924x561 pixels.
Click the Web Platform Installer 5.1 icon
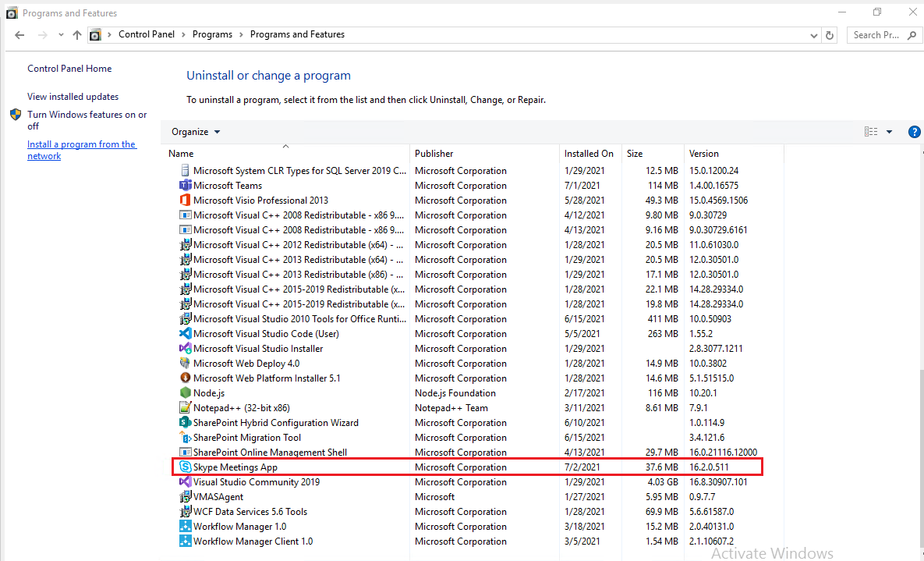coord(185,378)
